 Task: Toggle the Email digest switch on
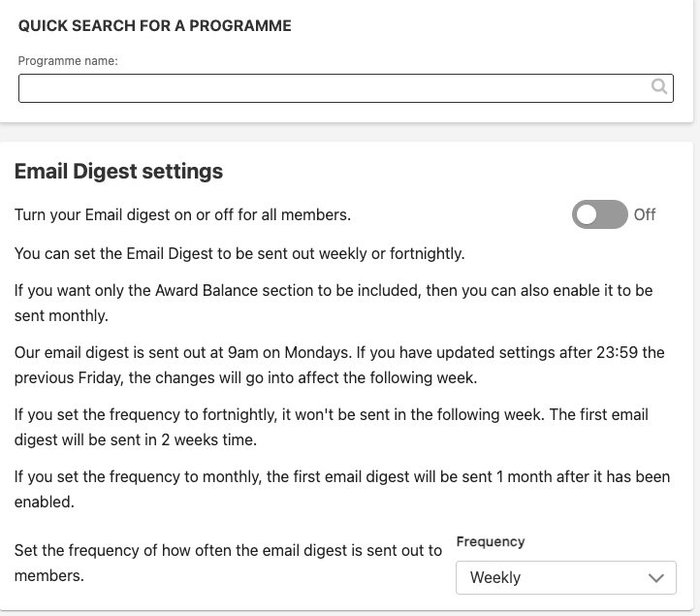(x=599, y=214)
